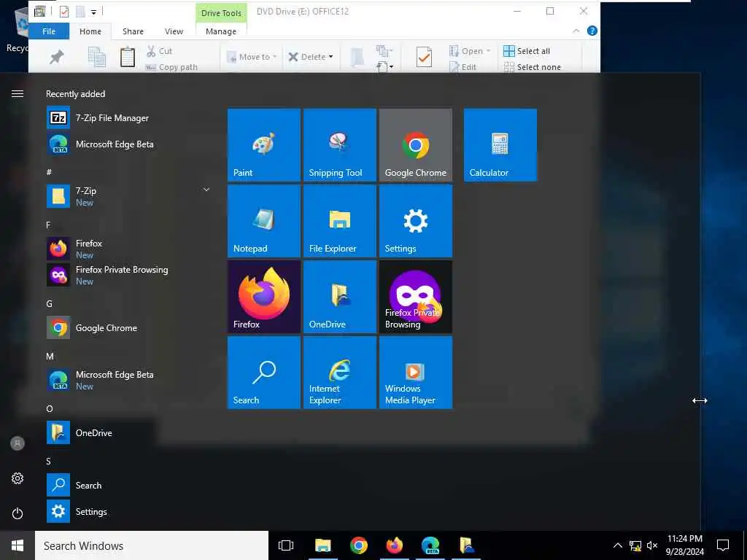Viewport: 747px width, 560px height.
Task: Open the Settings gear in Start sidebar
Action: 18,478
